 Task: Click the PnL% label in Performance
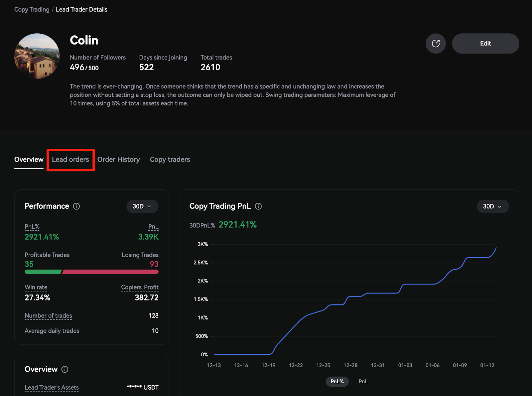point(32,227)
